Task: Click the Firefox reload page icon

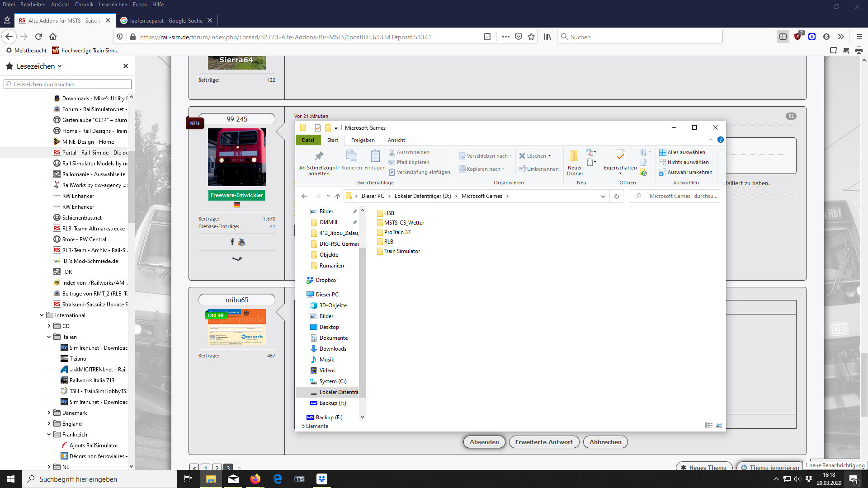Action: click(38, 37)
